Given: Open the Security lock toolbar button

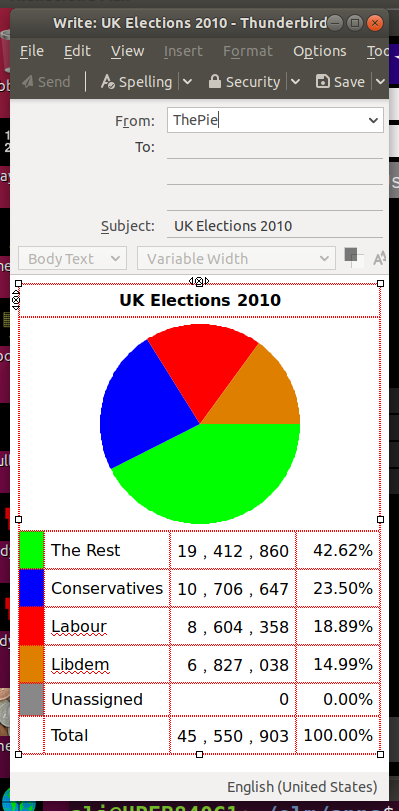Looking at the screenshot, I should click(244, 82).
